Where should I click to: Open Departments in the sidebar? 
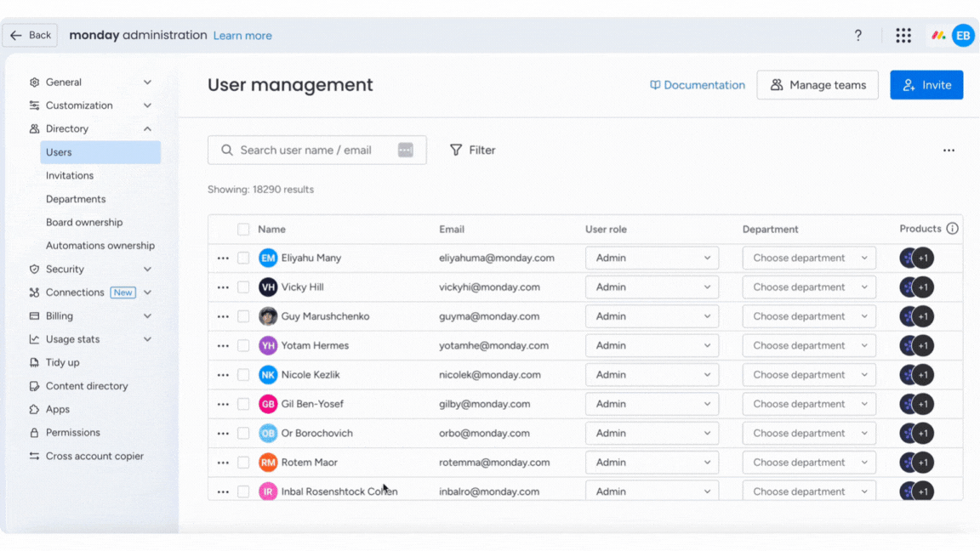coord(76,199)
